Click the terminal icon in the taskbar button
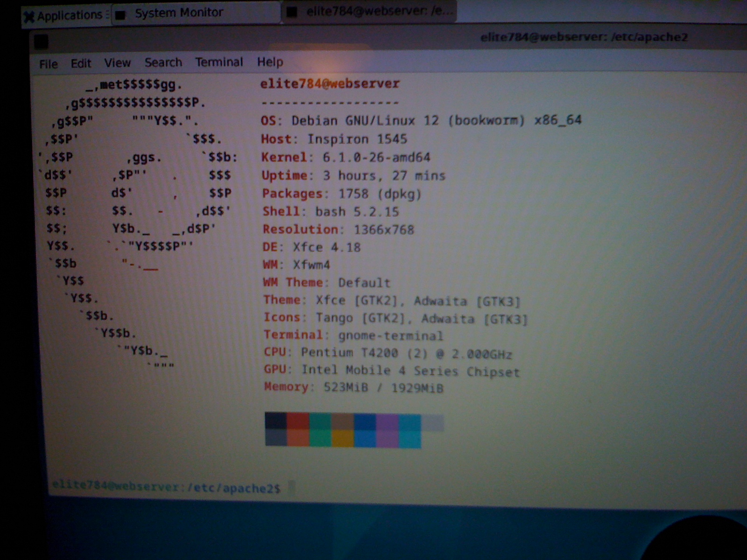 (x=292, y=12)
